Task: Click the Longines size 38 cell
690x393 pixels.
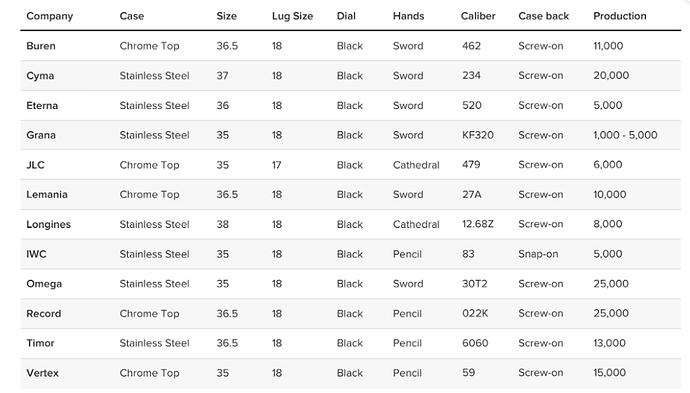Action: pos(222,224)
